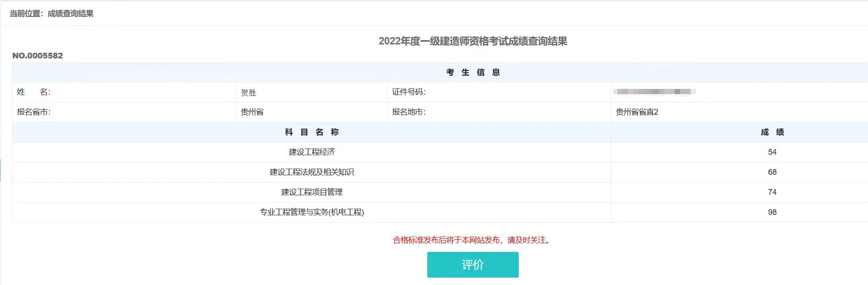Click the red 合格标准 notice text
868x285 pixels.
pyautogui.click(x=473, y=240)
